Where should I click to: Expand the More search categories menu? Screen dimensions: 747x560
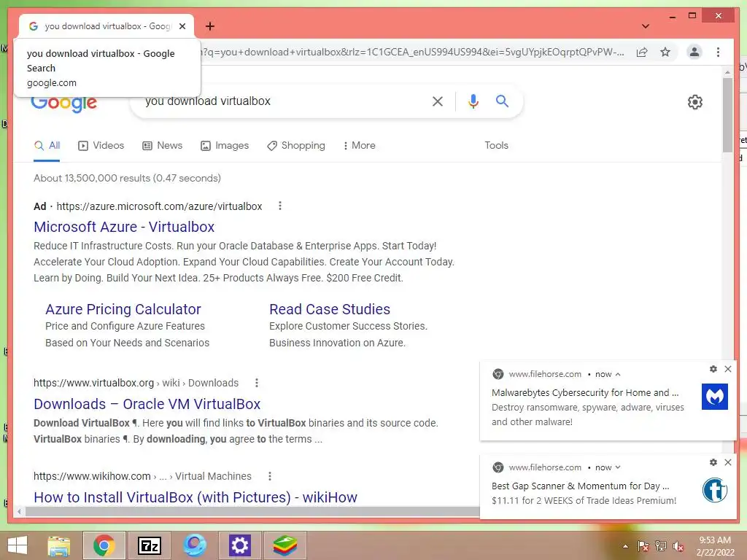click(x=359, y=145)
